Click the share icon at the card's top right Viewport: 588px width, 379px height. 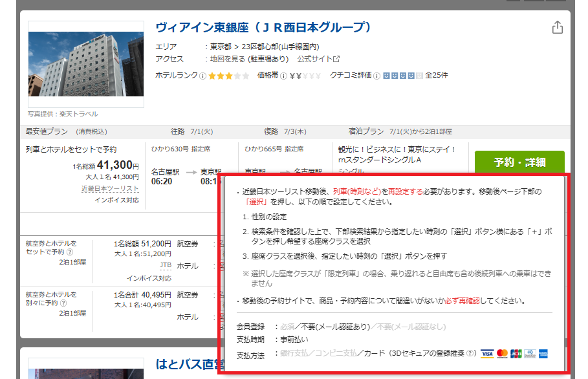557,28
